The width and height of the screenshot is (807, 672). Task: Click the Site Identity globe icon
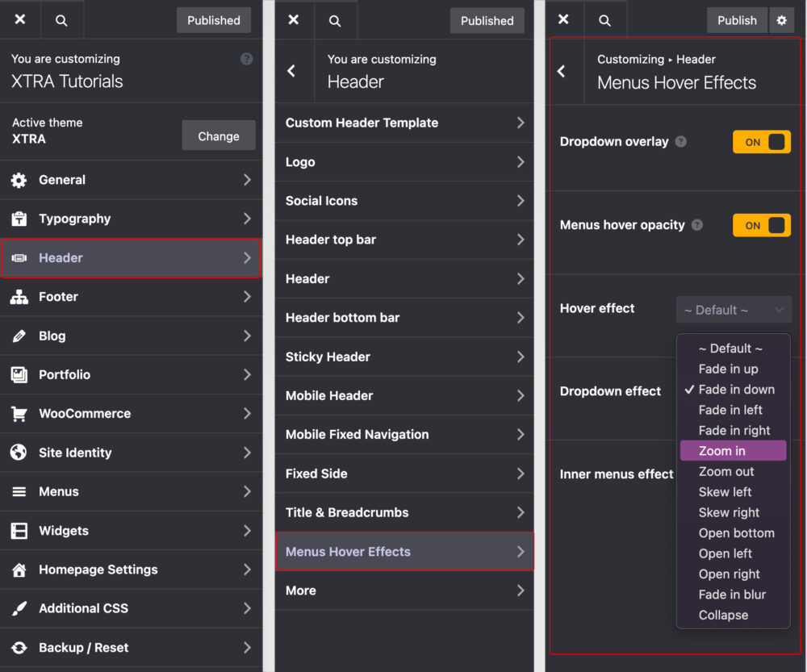tap(18, 453)
